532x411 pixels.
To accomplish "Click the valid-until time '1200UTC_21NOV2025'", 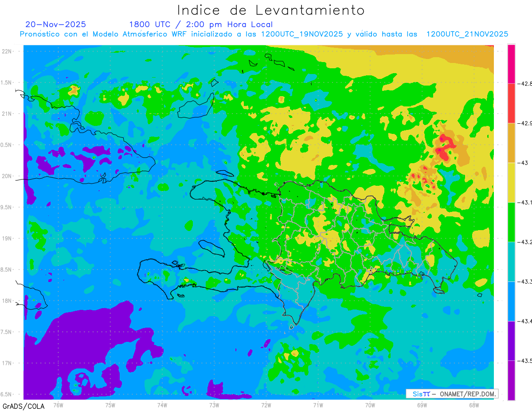I will (467, 34).
